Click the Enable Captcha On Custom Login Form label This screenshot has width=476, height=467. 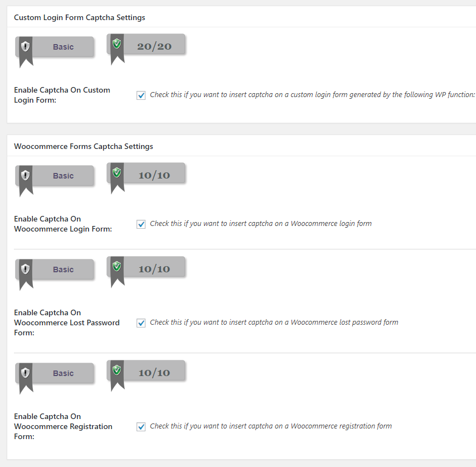click(x=62, y=95)
